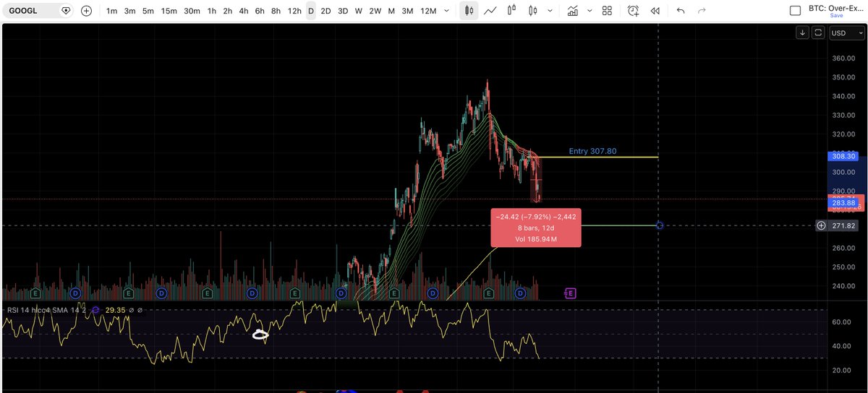Click the plus icon beside 271.82
Image resolution: width=868 pixels, height=393 pixels.
point(821,225)
